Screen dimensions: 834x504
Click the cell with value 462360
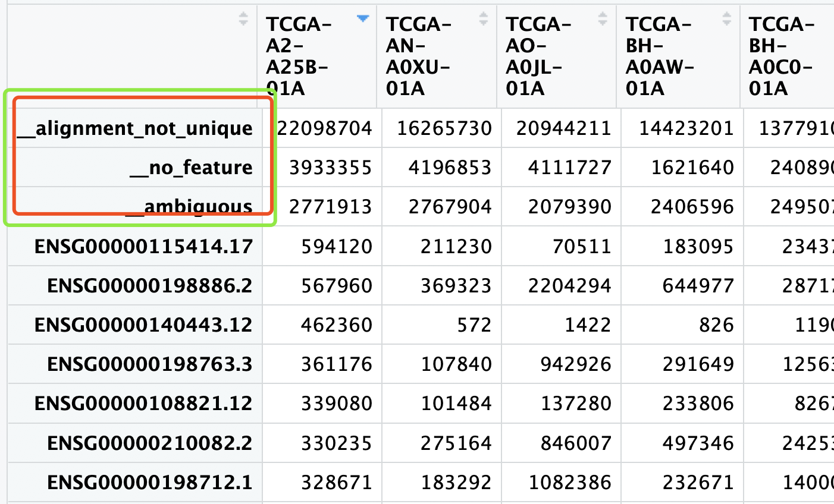tap(322, 325)
